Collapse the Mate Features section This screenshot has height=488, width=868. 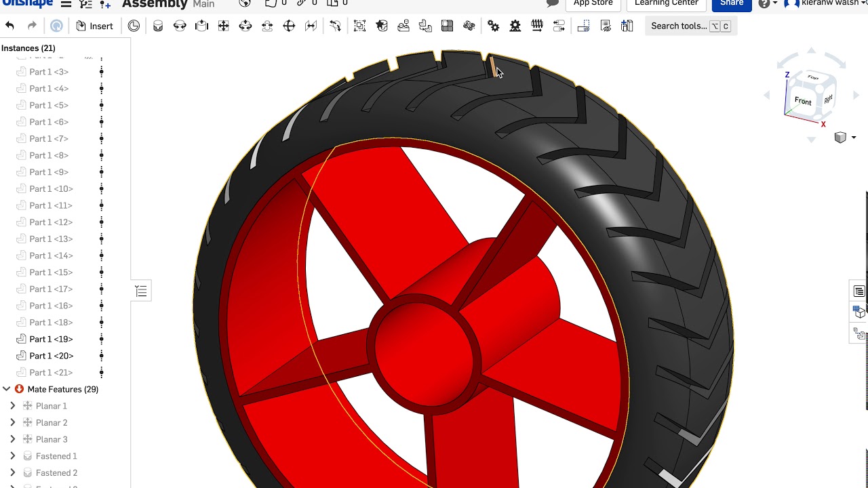tap(6, 389)
